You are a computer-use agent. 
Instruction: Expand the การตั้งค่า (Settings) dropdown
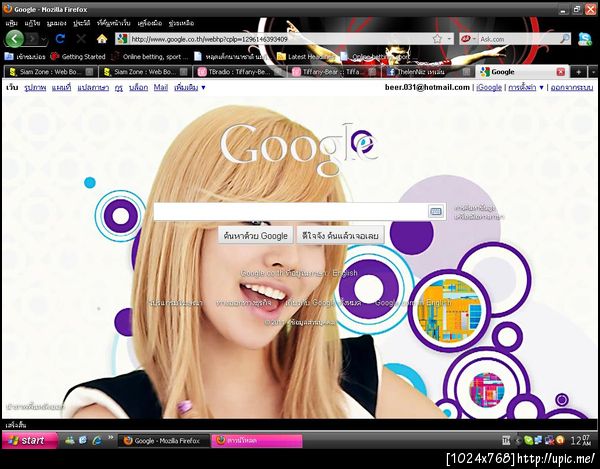pyautogui.click(x=526, y=88)
